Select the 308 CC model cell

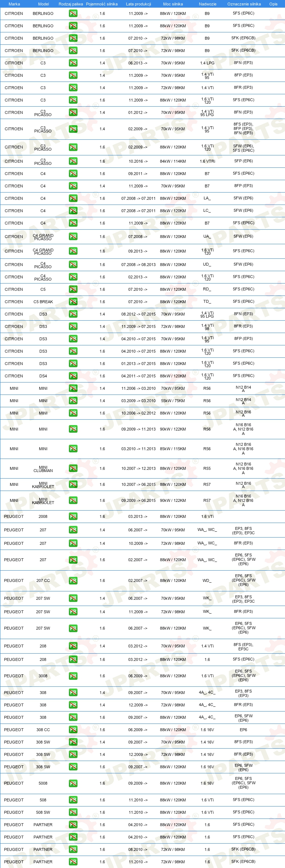[x=43, y=730]
